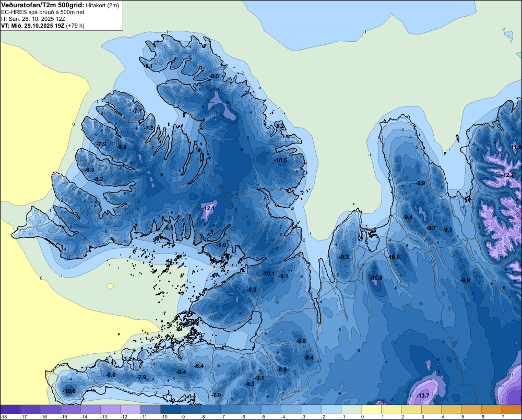
Task: Click the pale green legend swatch between -1 and 0
Action: (351, 409)
